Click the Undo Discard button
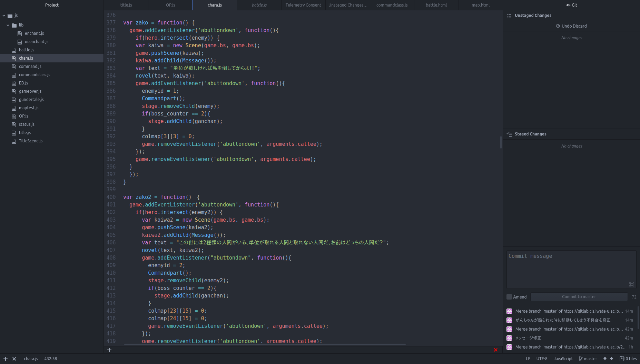640x364 pixels. click(571, 26)
